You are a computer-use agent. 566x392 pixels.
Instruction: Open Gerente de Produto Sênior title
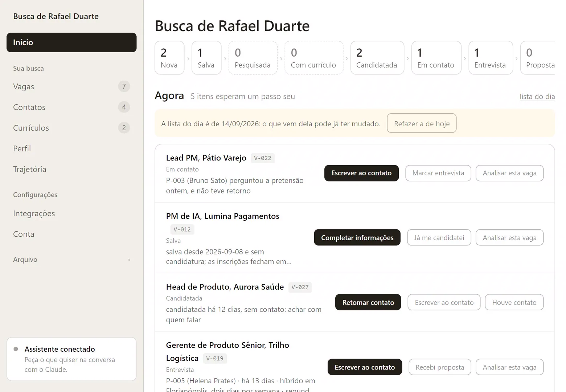pos(227,351)
